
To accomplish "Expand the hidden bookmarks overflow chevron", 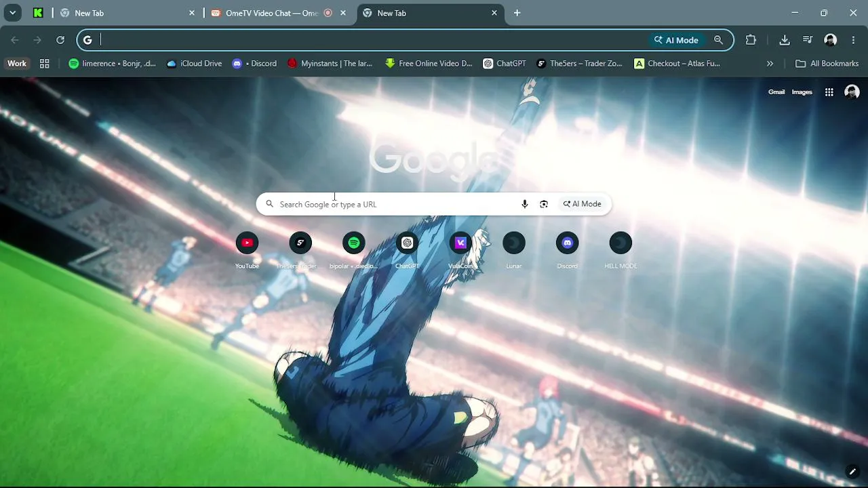I will point(770,64).
